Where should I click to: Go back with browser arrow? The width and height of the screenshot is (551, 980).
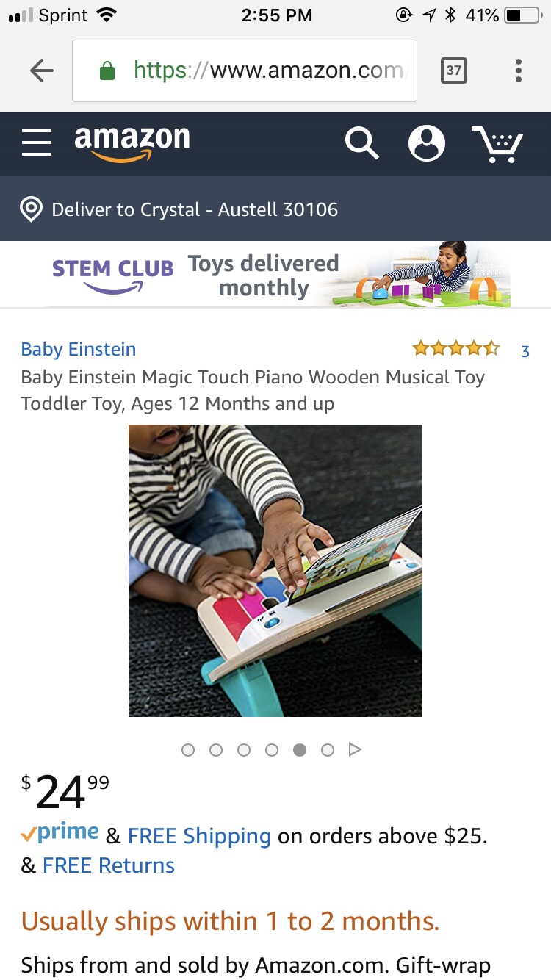tap(42, 71)
